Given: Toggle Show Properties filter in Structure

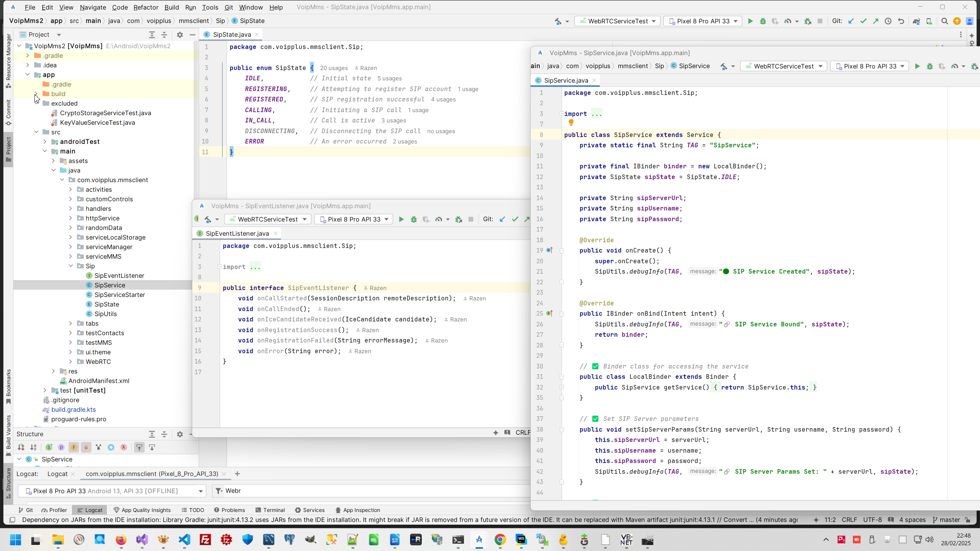Looking at the screenshot, I should tap(61, 447).
